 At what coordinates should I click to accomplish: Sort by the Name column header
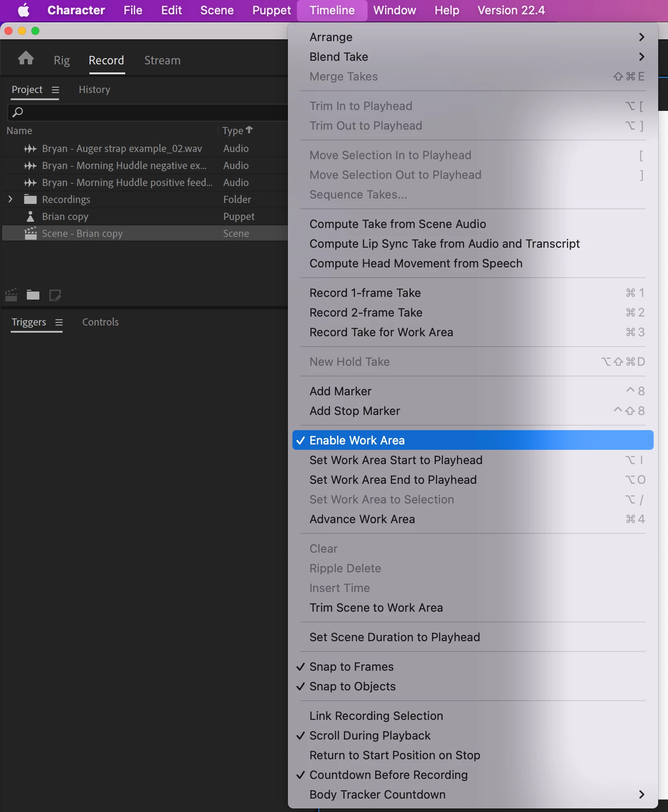[x=19, y=131]
